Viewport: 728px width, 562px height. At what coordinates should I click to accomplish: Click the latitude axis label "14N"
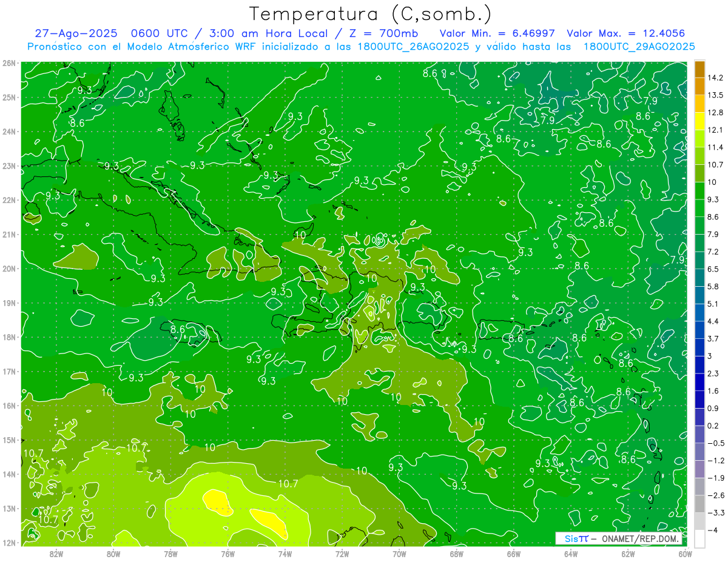8,474
